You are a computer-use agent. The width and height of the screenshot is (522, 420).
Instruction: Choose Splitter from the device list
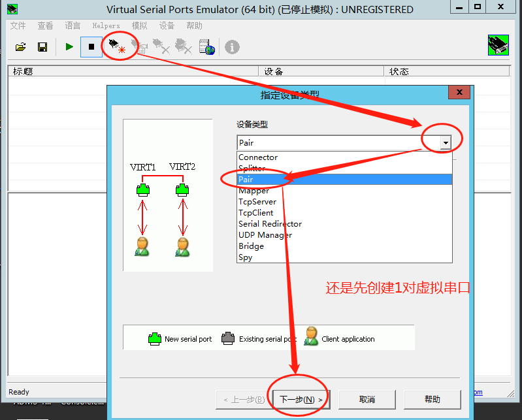point(344,168)
